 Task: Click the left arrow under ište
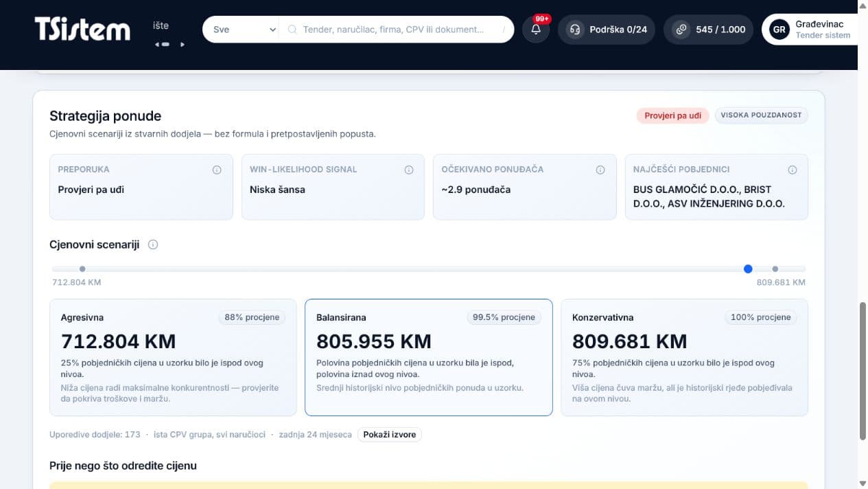[x=157, y=45]
